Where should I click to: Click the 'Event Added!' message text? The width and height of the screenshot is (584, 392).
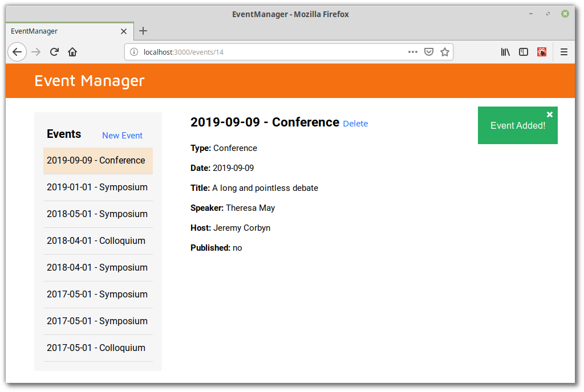pos(518,126)
